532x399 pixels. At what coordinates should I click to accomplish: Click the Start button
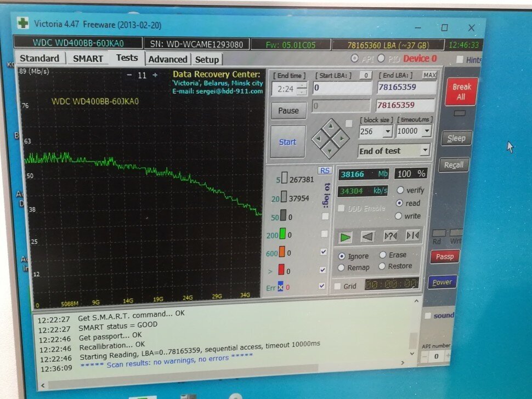point(287,142)
